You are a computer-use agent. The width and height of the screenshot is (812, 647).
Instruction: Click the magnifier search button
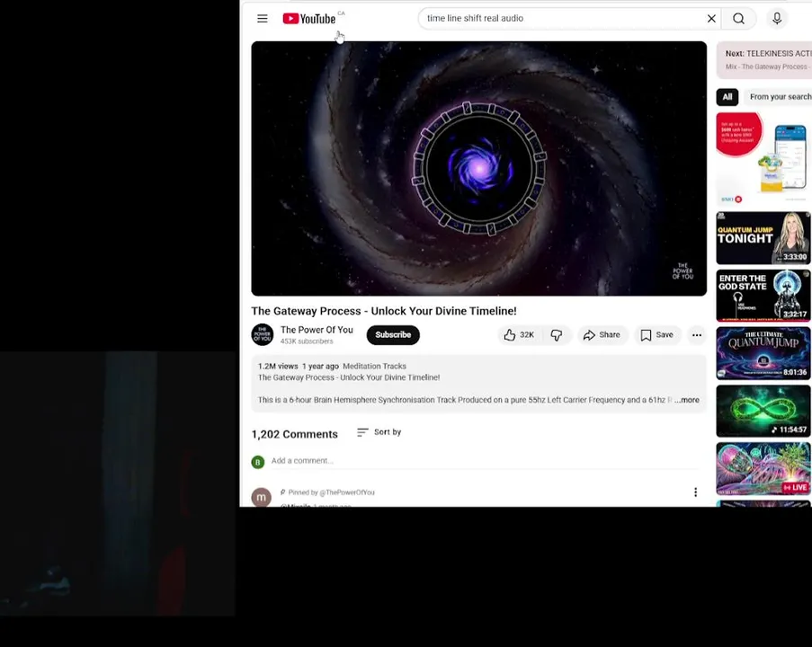[738, 19]
